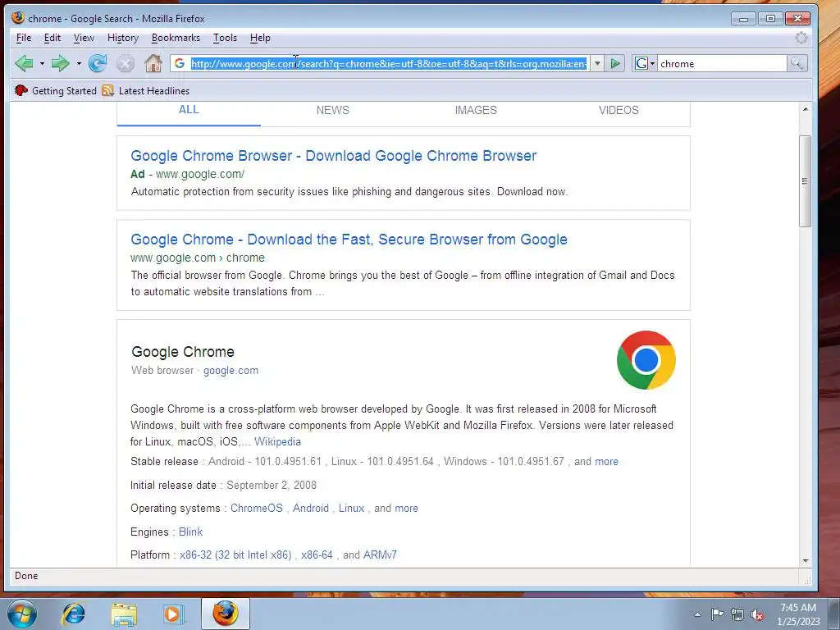Open the Back history dropdown arrow

[x=42, y=64]
